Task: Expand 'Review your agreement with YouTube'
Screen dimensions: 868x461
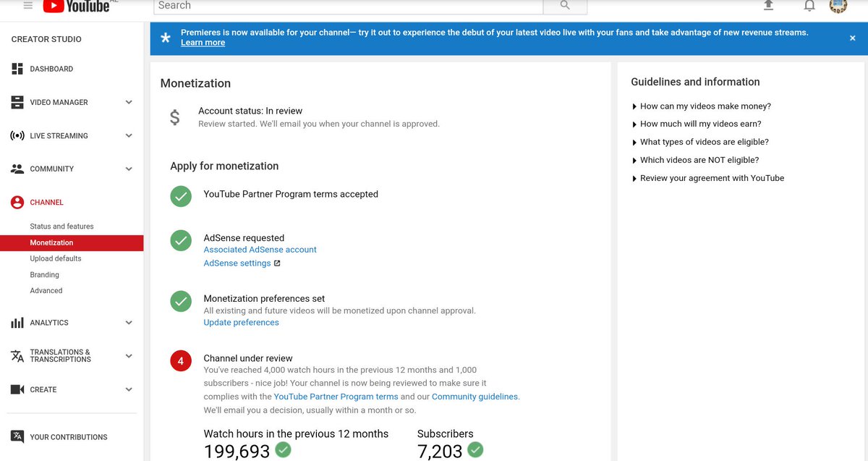Action: point(707,178)
